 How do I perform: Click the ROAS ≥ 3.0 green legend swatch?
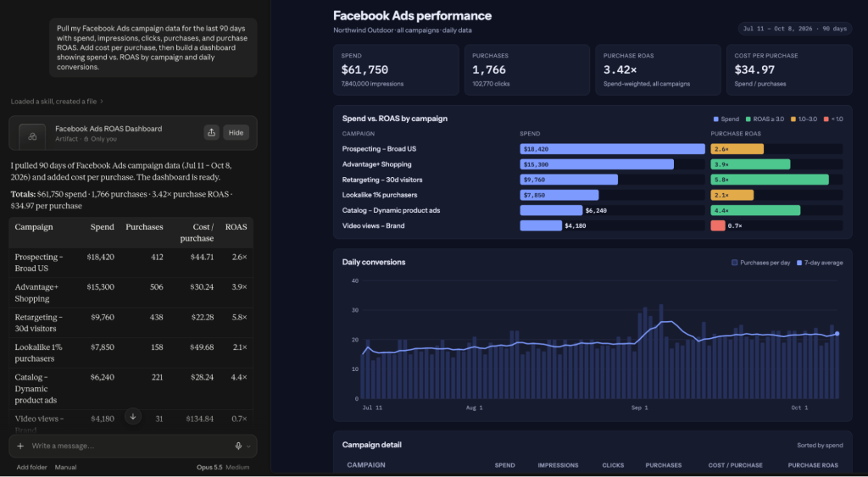pos(746,119)
